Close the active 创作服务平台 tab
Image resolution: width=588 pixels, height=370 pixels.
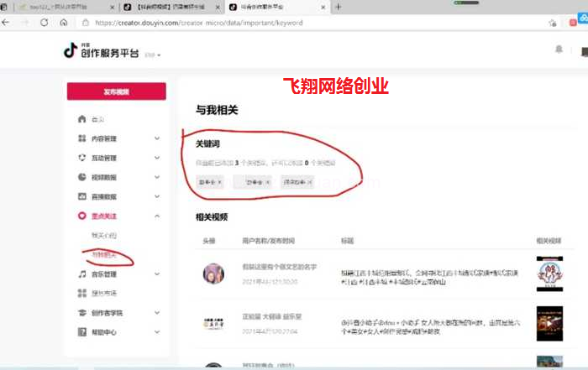pos(323,7)
